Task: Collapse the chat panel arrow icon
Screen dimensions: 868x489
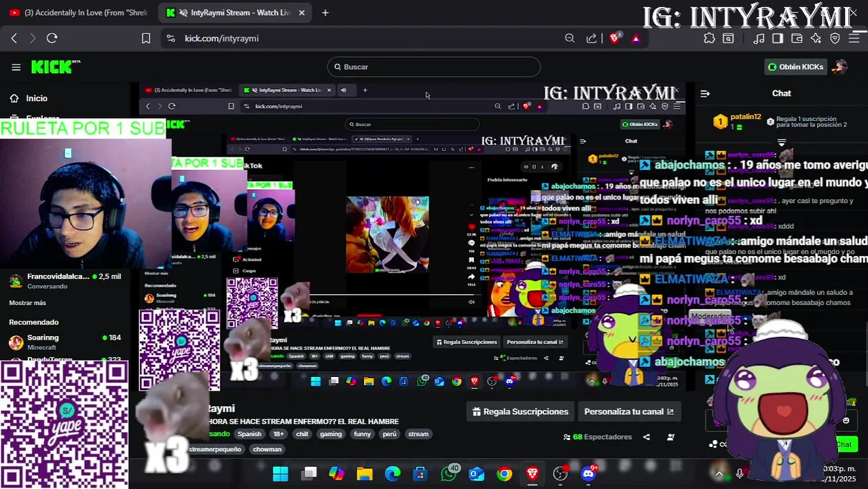Action: tap(705, 94)
